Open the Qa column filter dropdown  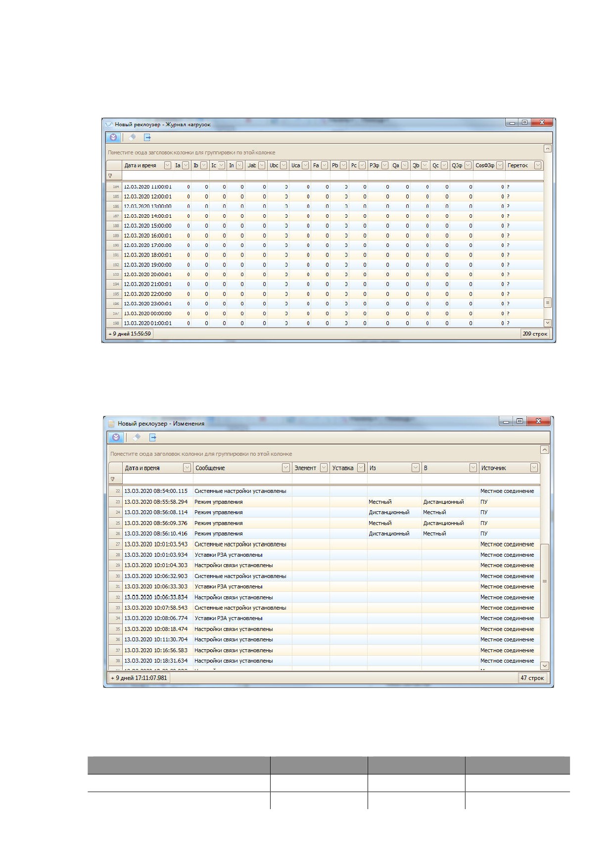point(405,165)
